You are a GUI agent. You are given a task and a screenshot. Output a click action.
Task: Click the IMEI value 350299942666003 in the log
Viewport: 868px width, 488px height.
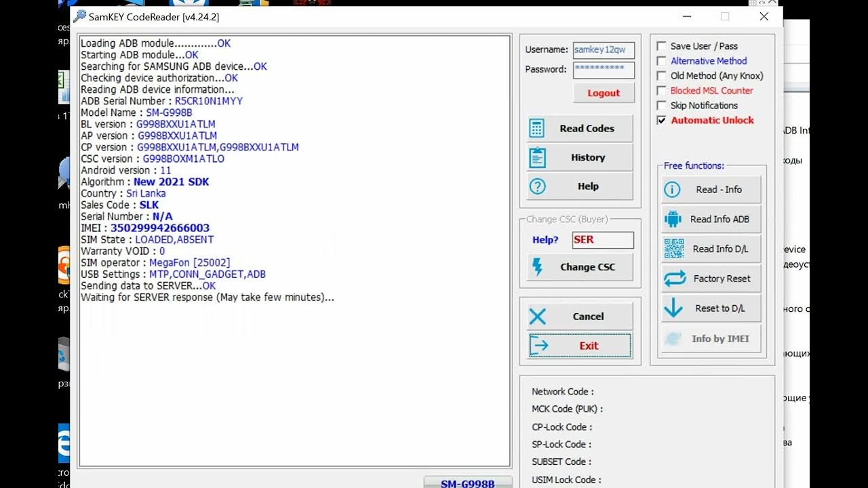[x=160, y=228]
